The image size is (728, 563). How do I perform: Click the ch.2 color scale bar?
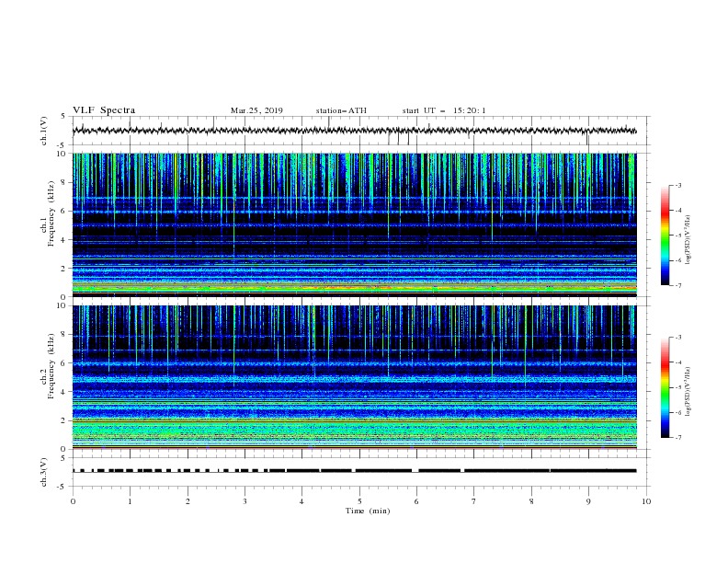(665, 387)
